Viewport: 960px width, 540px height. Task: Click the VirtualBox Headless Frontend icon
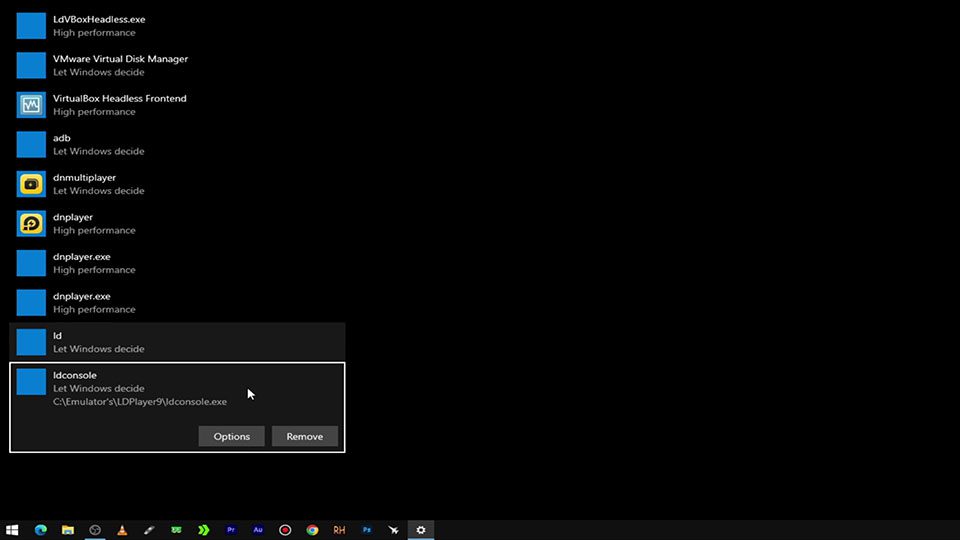[31, 105]
